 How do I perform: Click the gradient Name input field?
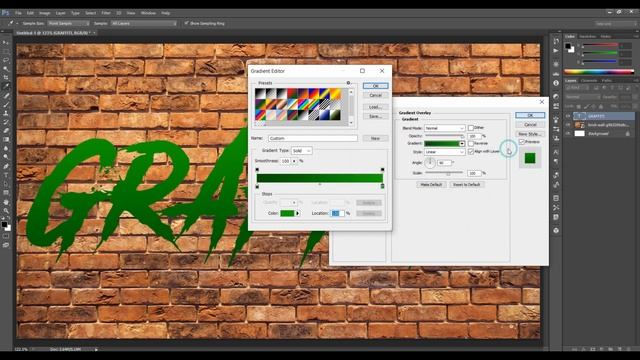click(313, 138)
